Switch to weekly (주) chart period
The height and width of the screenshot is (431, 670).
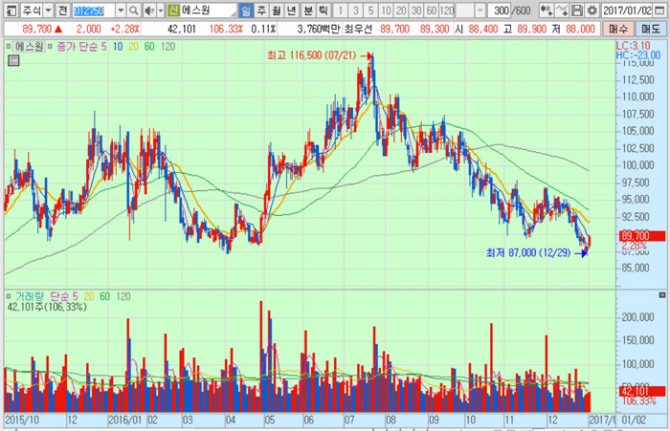click(x=262, y=9)
